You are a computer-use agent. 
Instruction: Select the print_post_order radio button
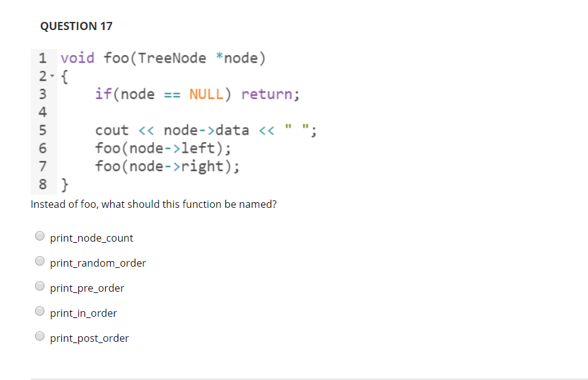[39, 336]
